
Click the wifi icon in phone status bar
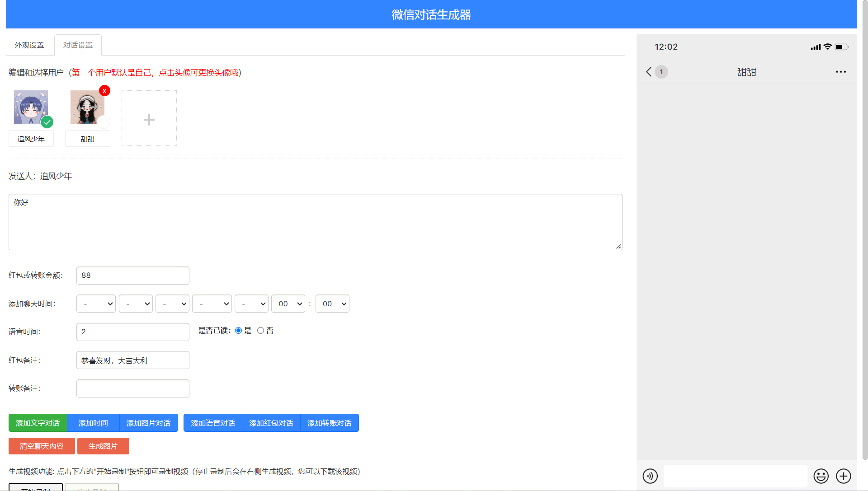827,47
